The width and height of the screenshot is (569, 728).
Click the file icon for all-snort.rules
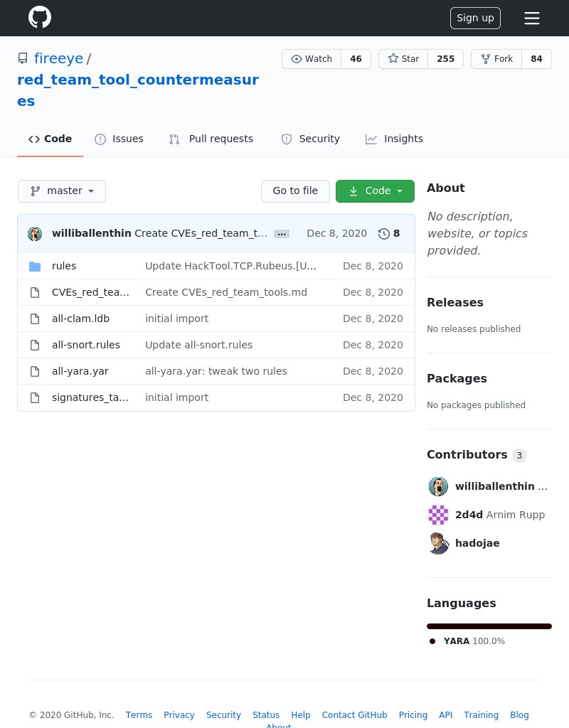pos(35,345)
